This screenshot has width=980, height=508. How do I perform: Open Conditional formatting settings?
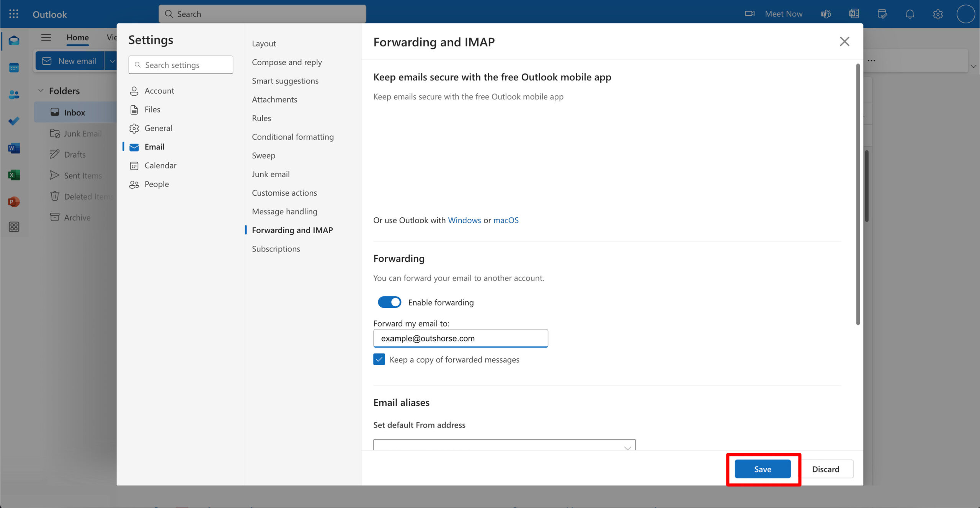(293, 137)
